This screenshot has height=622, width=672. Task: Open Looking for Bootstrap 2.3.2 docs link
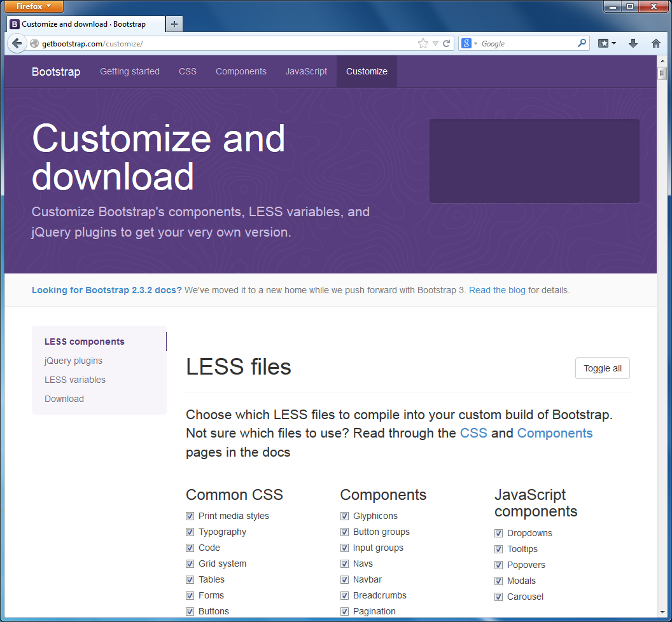click(107, 290)
